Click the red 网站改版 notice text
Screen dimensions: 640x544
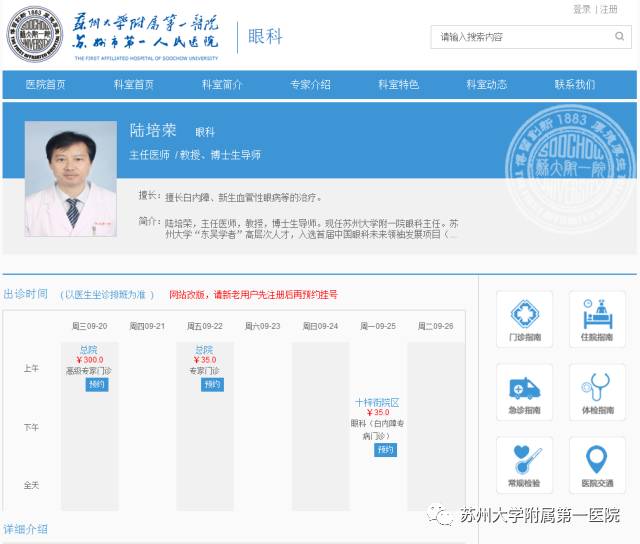pyautogui.click(x=253, y=294)
